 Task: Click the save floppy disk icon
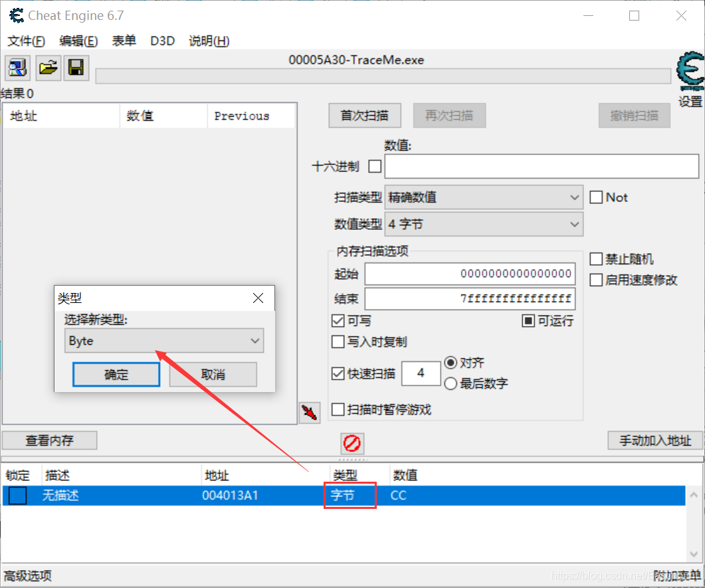coord(76,68)
